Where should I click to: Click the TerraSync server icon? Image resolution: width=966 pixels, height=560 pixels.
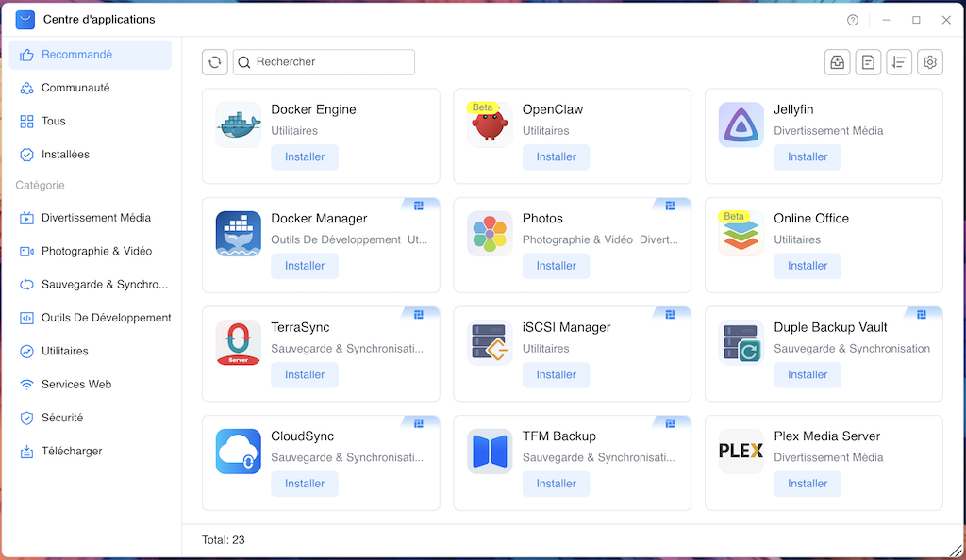[239, 343]
